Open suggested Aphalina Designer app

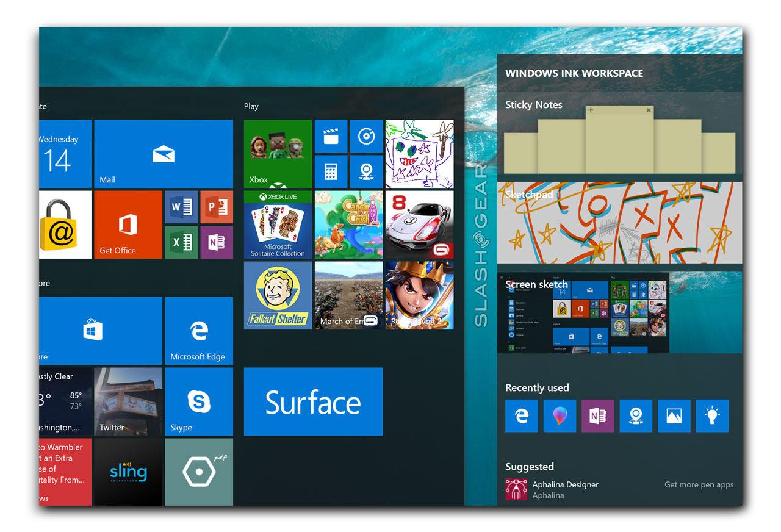pos(552,490)
